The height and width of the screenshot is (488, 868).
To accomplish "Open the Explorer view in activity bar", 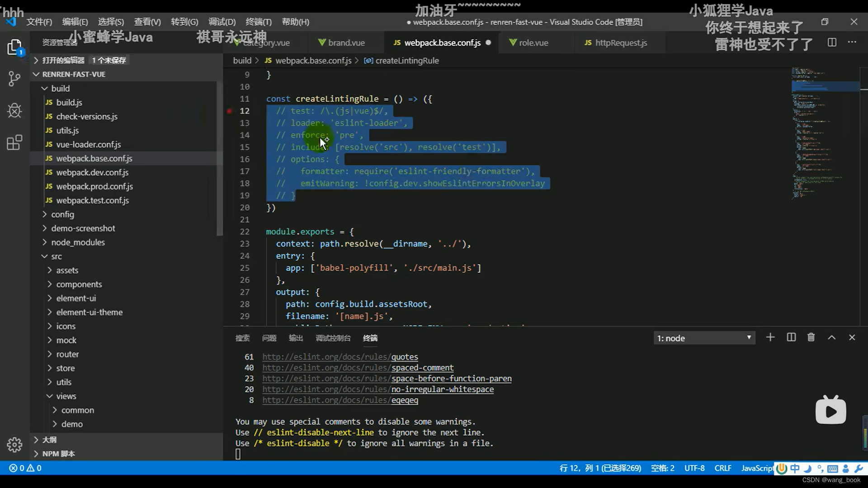I will (14, 47).
